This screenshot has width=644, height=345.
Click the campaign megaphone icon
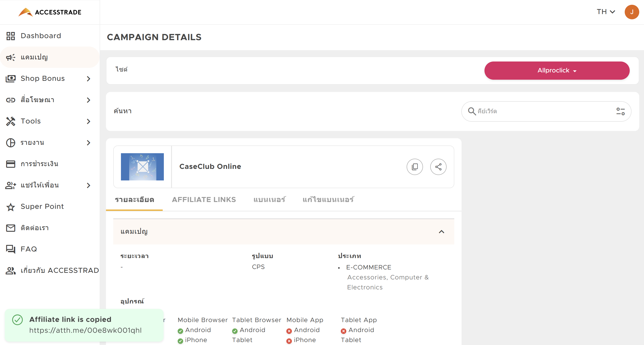(x=10, y=57)
